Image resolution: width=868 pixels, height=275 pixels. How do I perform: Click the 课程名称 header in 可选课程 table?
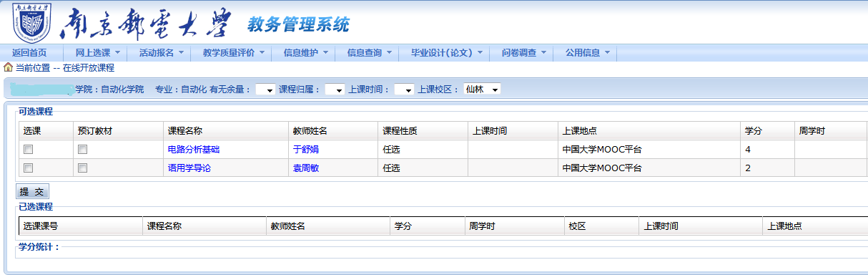[185, 131]
